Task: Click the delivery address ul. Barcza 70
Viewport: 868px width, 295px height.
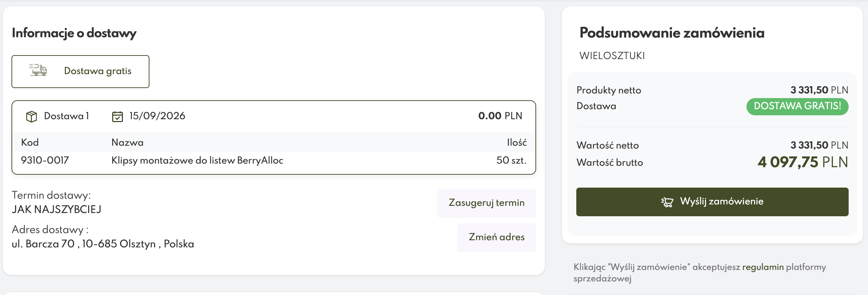Action: click(103, 244)
